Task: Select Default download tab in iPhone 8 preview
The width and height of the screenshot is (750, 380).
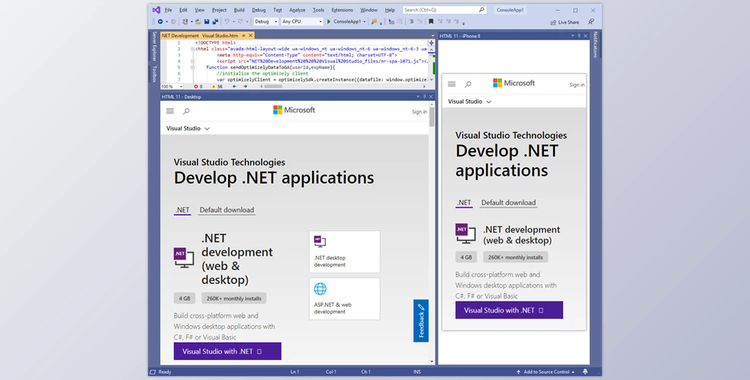Action: [x=508, y=203]
